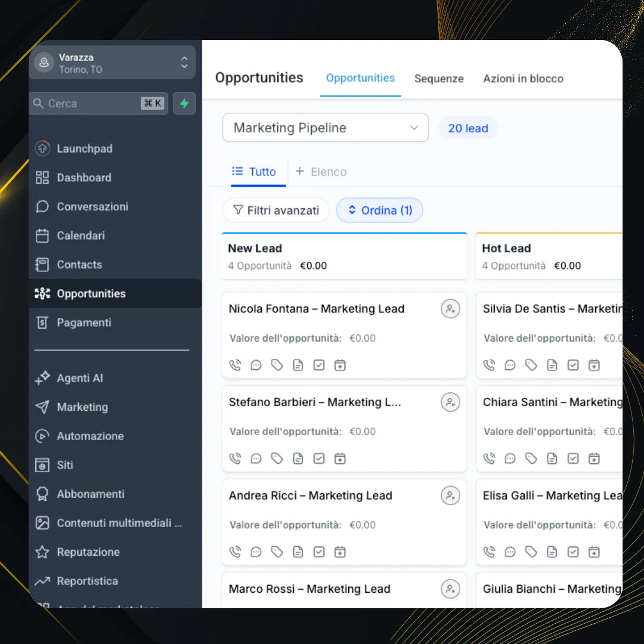Click phone icon on Andrea Ricci card
The width and height of the screenshot is (644, 644).
pyautogui.click(x=235, y=552)
